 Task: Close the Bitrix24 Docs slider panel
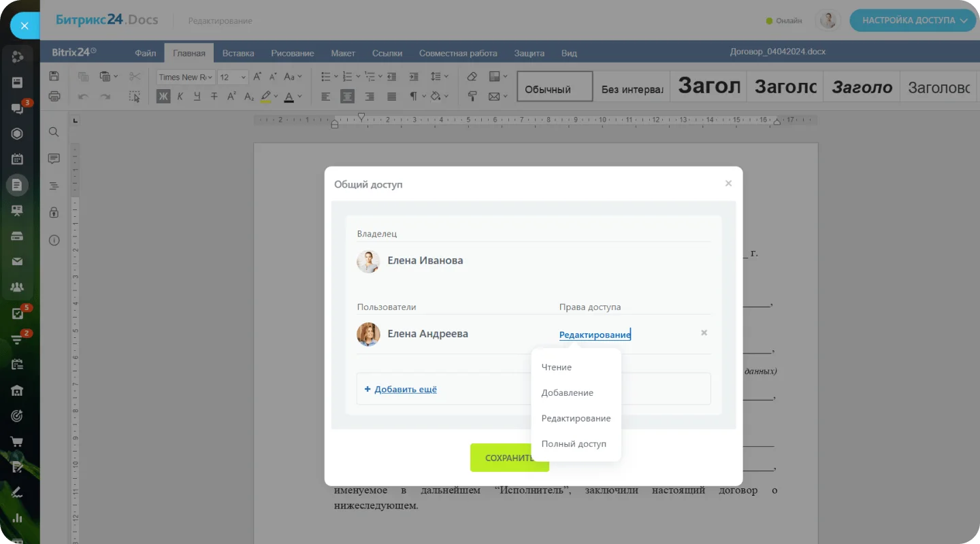[x=24, y=26]
